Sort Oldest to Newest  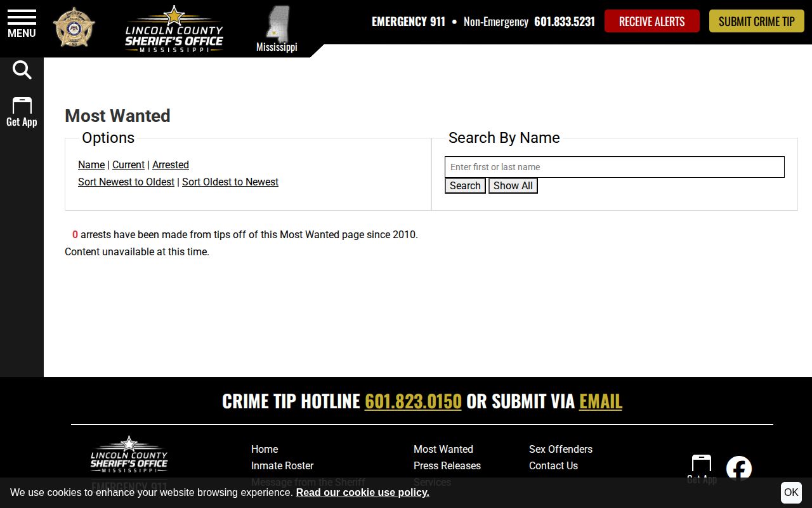[230, 182]
